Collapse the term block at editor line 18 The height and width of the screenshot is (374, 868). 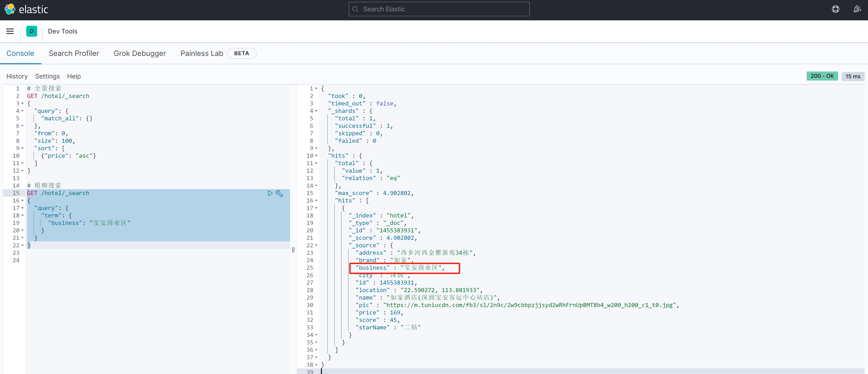pos(23,215)
